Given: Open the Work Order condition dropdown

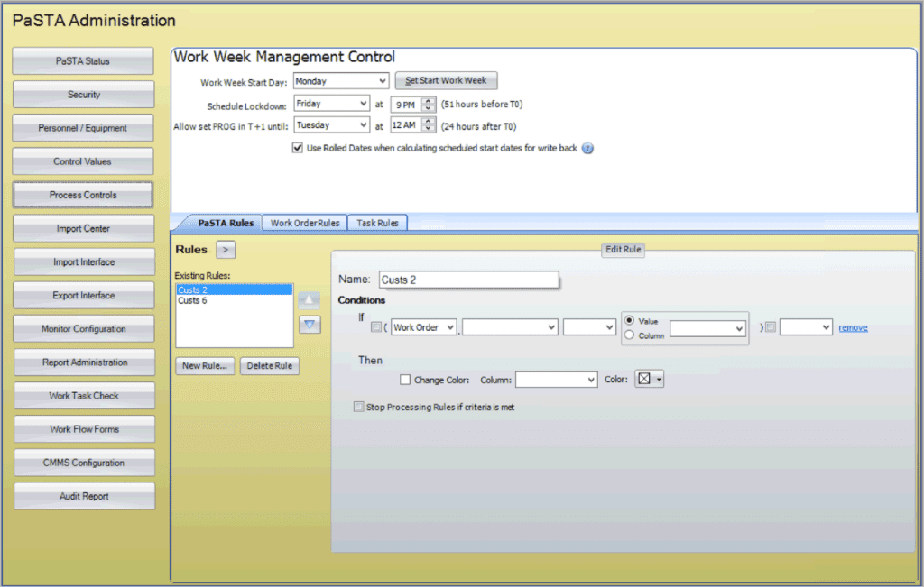Looking at the screenshot, I should [x=424, y=327].
